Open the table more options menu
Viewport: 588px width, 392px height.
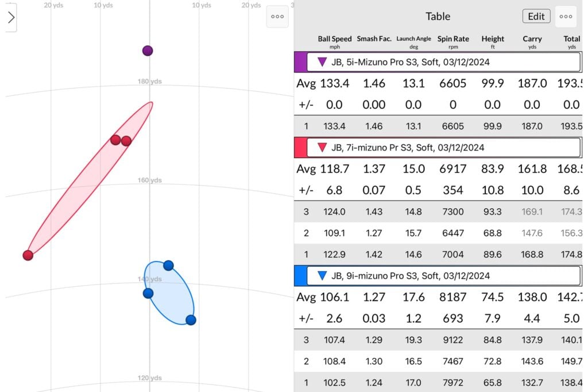coord(566,17)
